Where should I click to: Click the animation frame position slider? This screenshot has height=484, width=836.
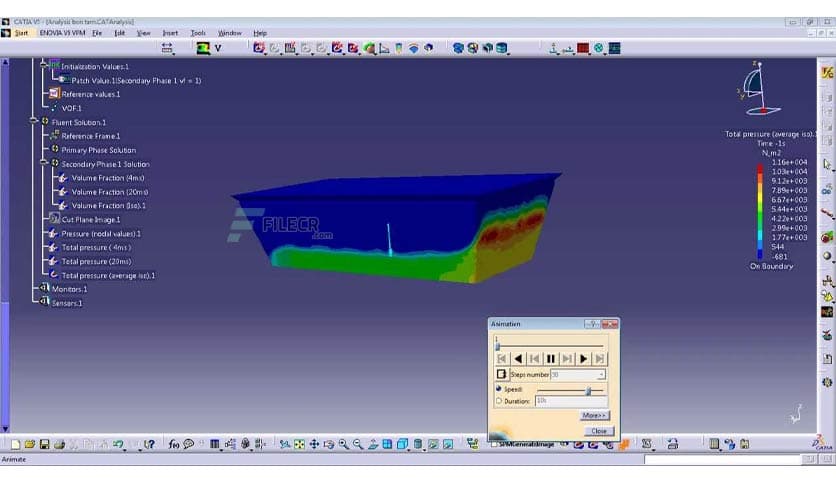(497, 345)
